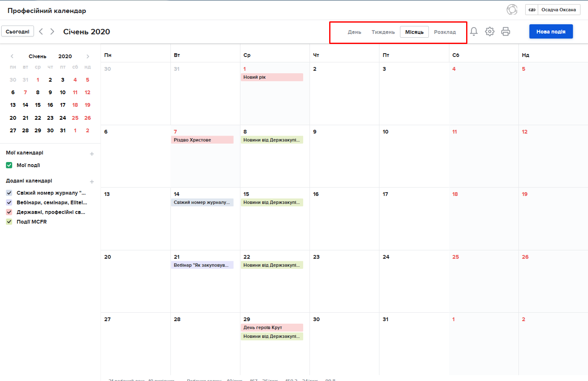Viewport: 588px width, 381px height.
Task: Open calendar settings gear icon
Action: (x=490, y=31)
